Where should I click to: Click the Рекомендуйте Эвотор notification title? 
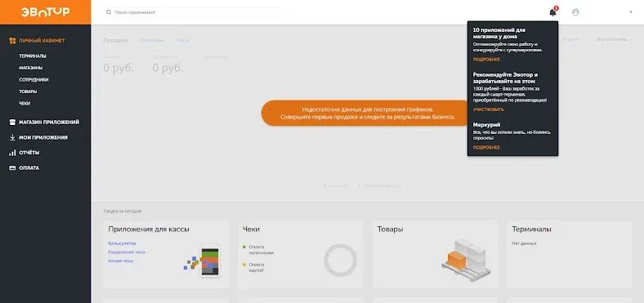click(x=505, y=78)
